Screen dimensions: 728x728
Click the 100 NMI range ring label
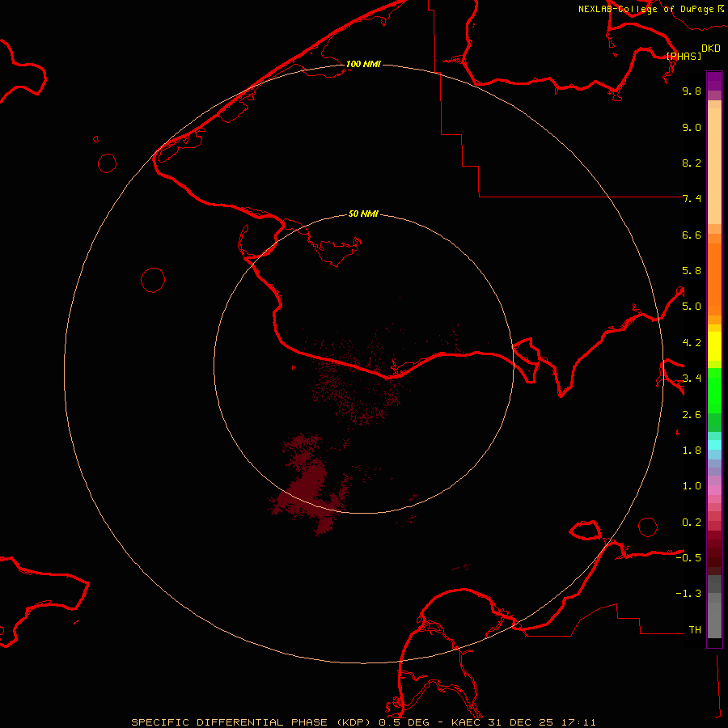pos(363,64)
